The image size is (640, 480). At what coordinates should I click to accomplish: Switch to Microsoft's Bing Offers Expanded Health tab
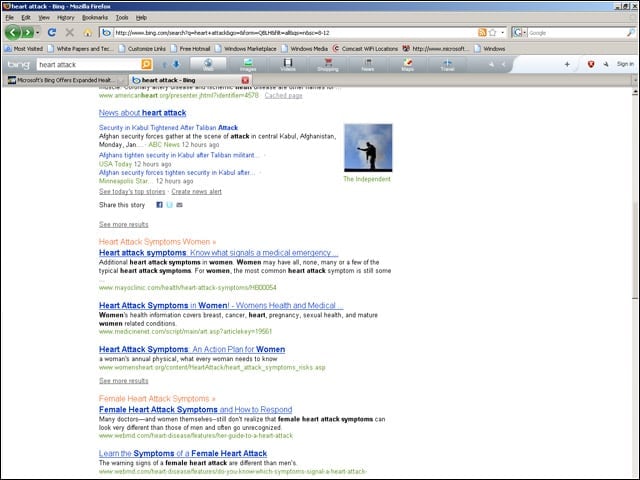[x=66, y=80]
